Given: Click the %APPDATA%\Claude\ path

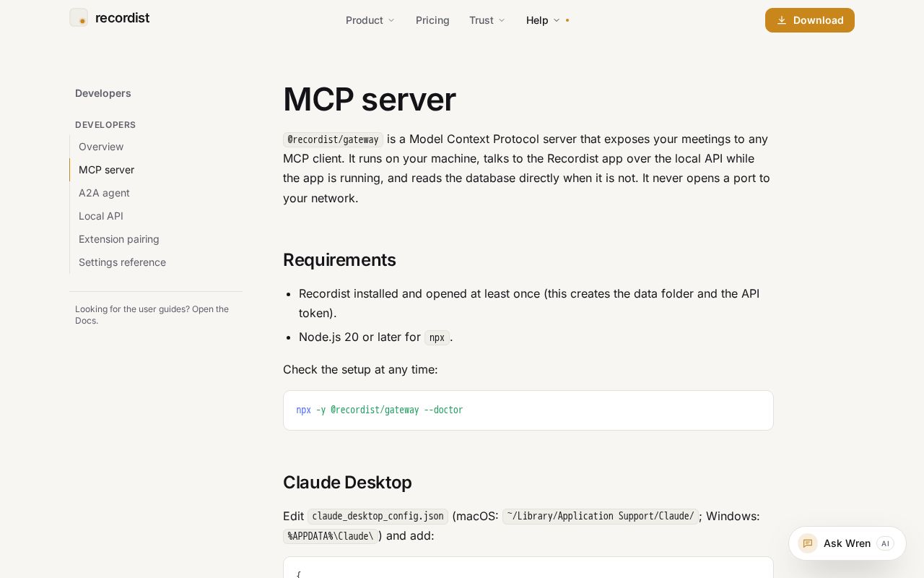Looking at the screenshot, I should 331,536.
